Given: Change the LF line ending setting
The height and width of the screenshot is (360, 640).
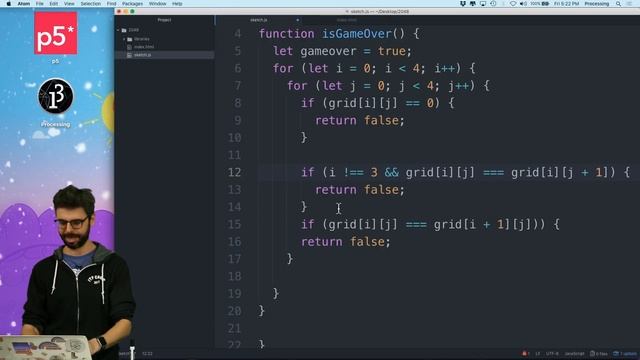Looking at the screenshot, I should 538,353.
